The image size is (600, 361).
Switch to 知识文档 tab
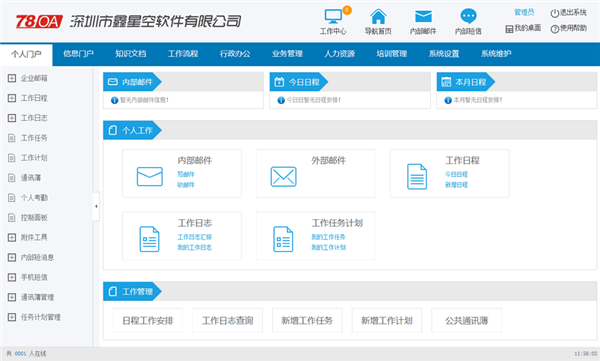coord(131,54)
